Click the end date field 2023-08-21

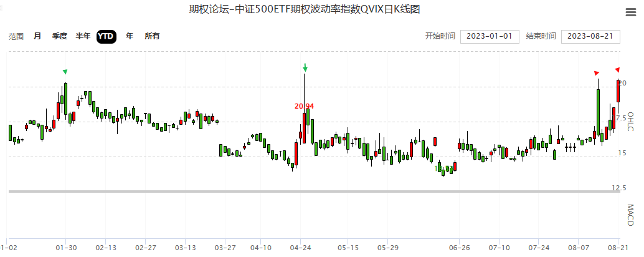[590, 36]
